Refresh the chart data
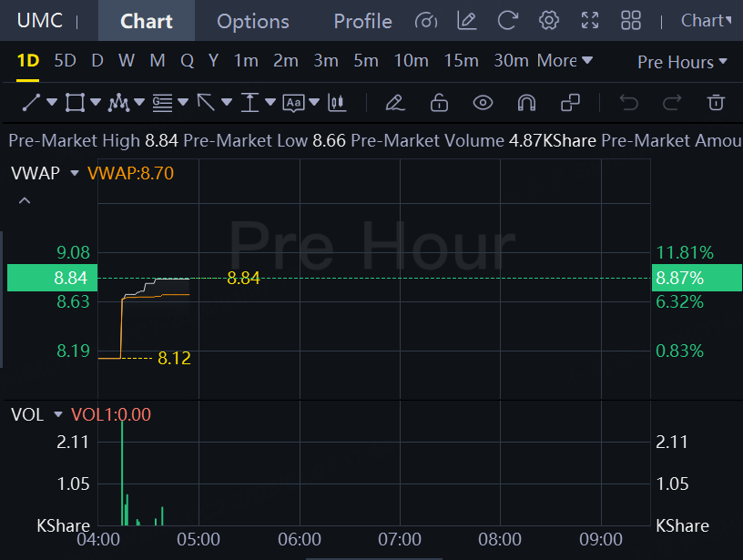The image size is (743, 560). tap(507, 21)
